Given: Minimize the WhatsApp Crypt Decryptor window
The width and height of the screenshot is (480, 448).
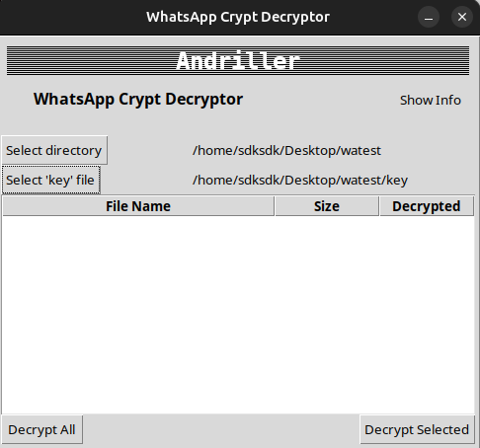Looking at the screenshot, I should point(429,17).
